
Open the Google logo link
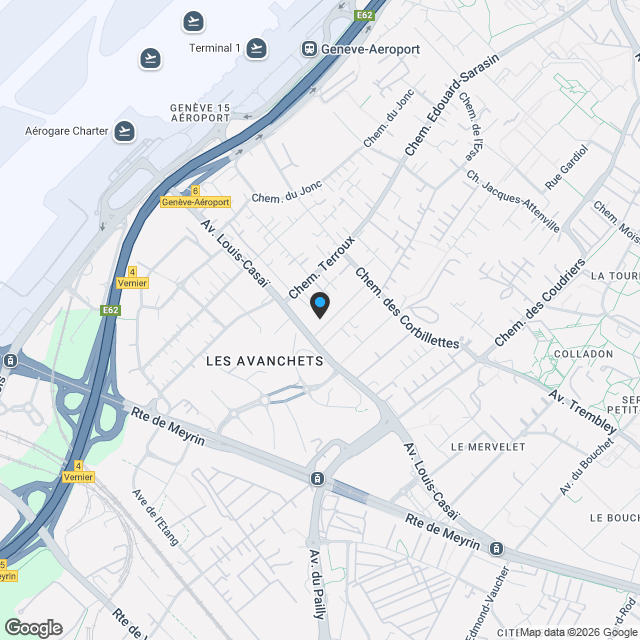34,628
